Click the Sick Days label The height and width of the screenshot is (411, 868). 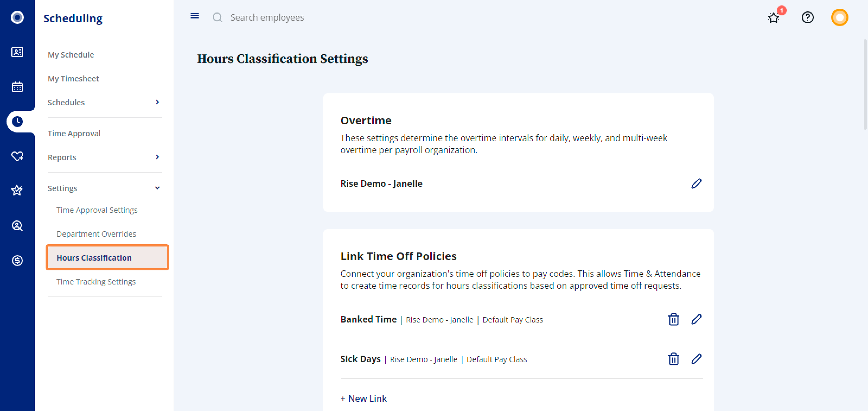(x=360, y=359)
